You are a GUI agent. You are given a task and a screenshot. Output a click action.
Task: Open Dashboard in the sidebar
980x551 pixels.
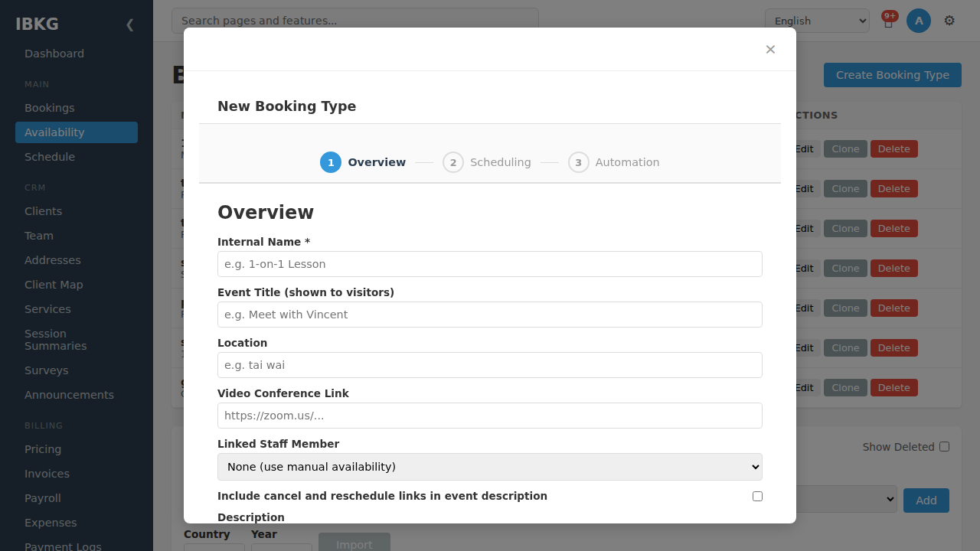(77, 54)
